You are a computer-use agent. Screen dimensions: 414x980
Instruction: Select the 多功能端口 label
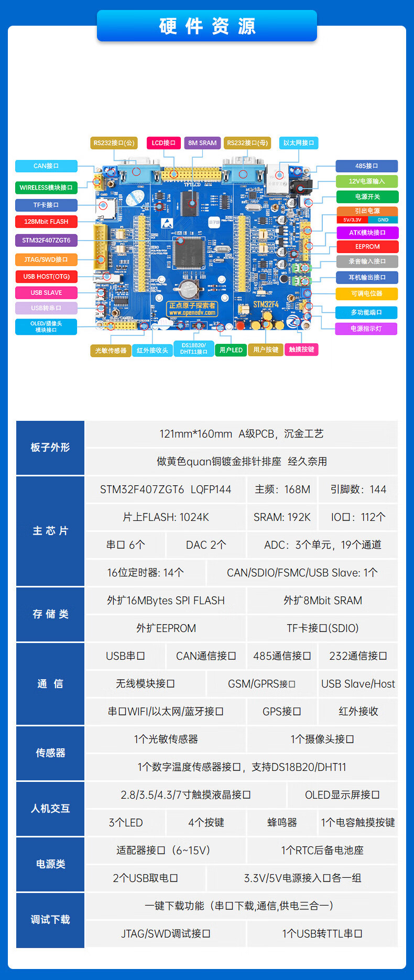tap(367, 313)
